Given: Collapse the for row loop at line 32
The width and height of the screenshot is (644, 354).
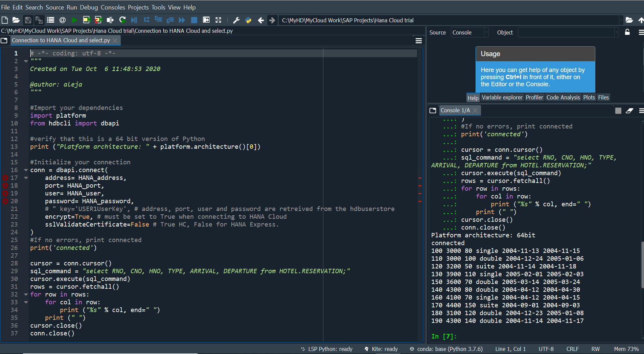Looking at the screenshot, I should [x=26, y=294].
